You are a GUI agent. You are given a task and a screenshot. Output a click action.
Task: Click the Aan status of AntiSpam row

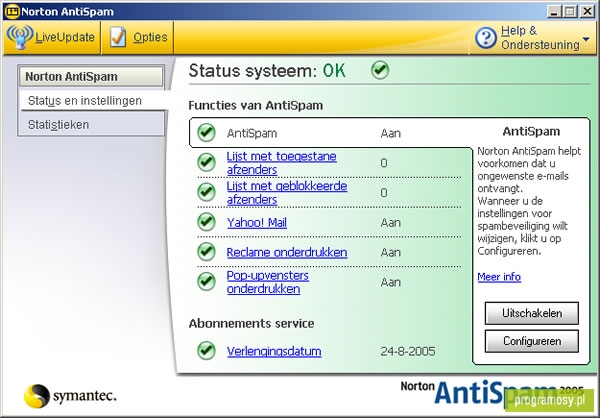[x=391, y=133]
